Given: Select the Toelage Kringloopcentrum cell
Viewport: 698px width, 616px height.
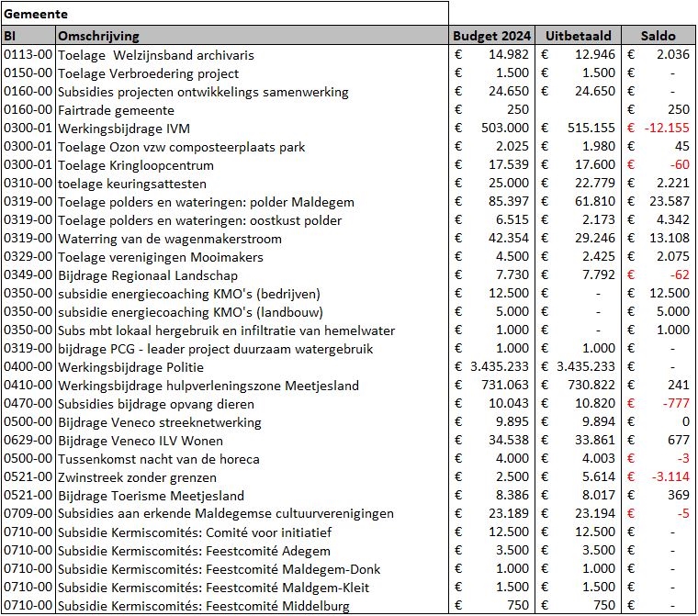Looking at the screenshot, I should [252, 165].
